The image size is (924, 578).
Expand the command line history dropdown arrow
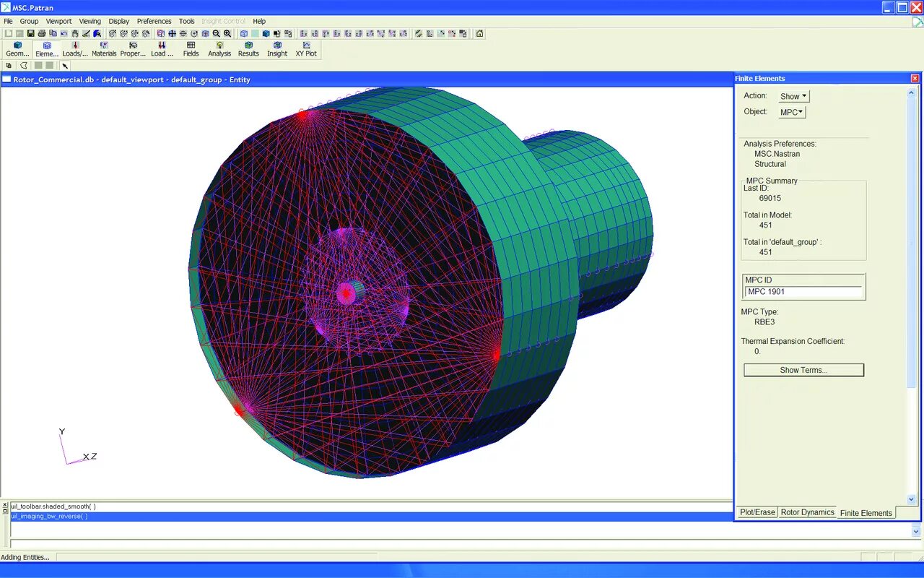pyautogui.click(x=917, y=531)
